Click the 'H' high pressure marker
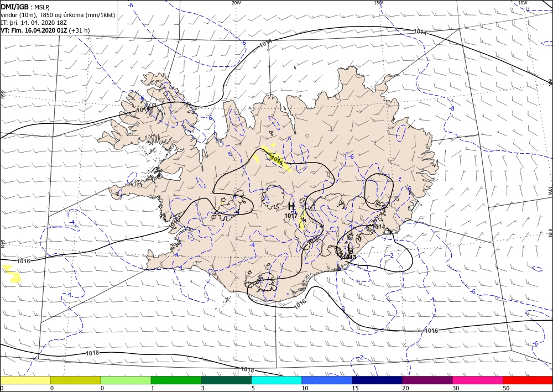Screen dimensions: 553x392 [x=291, y=207]
